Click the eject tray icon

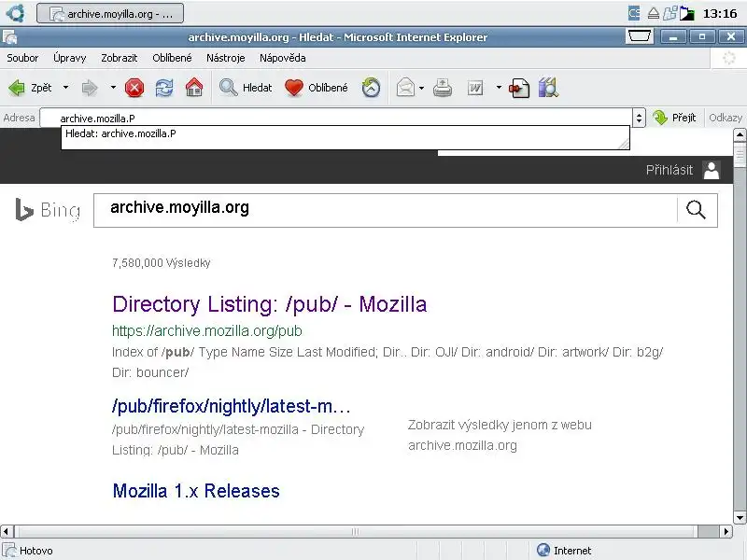coord(653,13)
